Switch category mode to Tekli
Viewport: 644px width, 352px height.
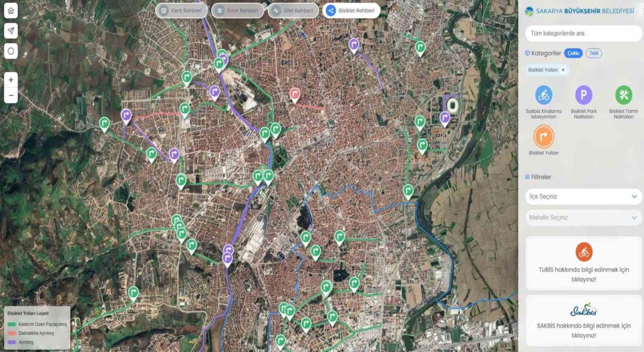pyautogui.click(x=593, y=53)
